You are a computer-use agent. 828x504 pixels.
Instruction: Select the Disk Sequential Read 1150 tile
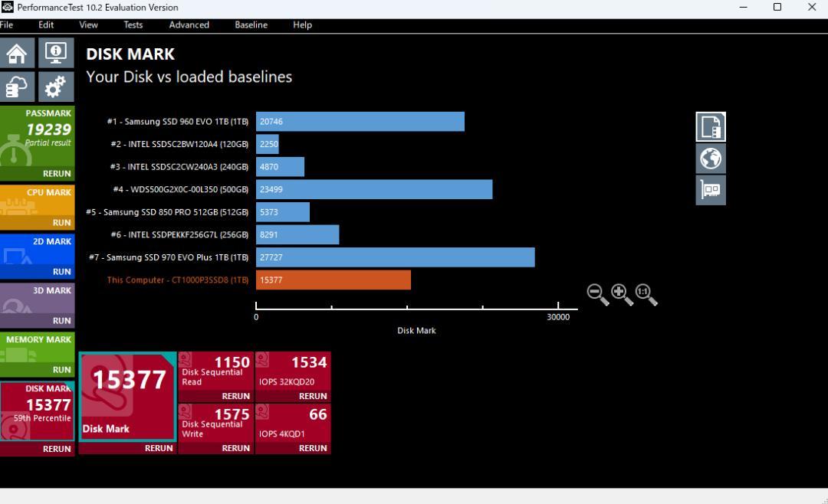[216, 371]
